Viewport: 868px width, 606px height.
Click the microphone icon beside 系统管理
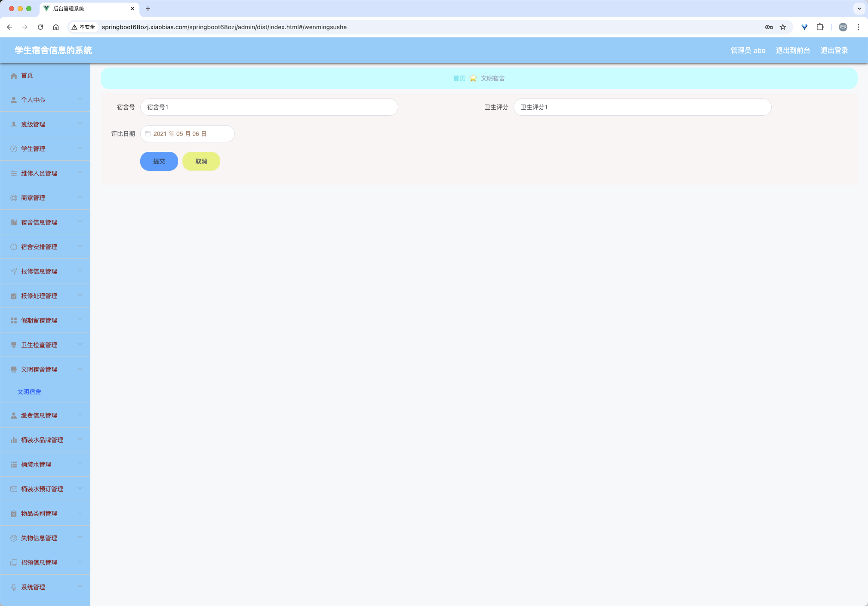(x=14, y=588)
